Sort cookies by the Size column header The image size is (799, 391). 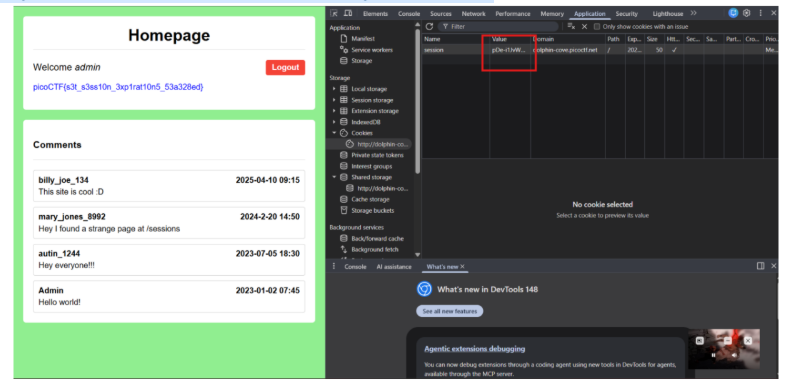[x=654, y=39]
